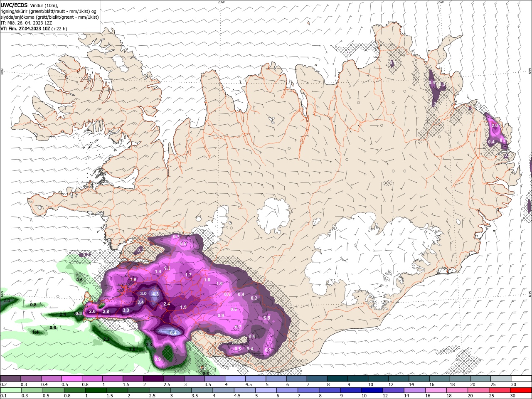Select the mauve 0.3 snow scale swatch
The height and width of the screenshot is (399, 532).
tap(31, 379)
